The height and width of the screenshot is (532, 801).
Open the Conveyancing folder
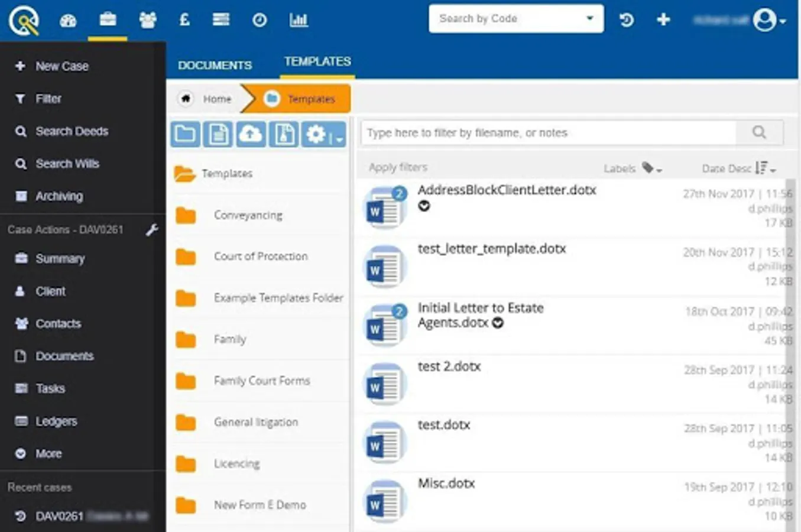[248, 215]
